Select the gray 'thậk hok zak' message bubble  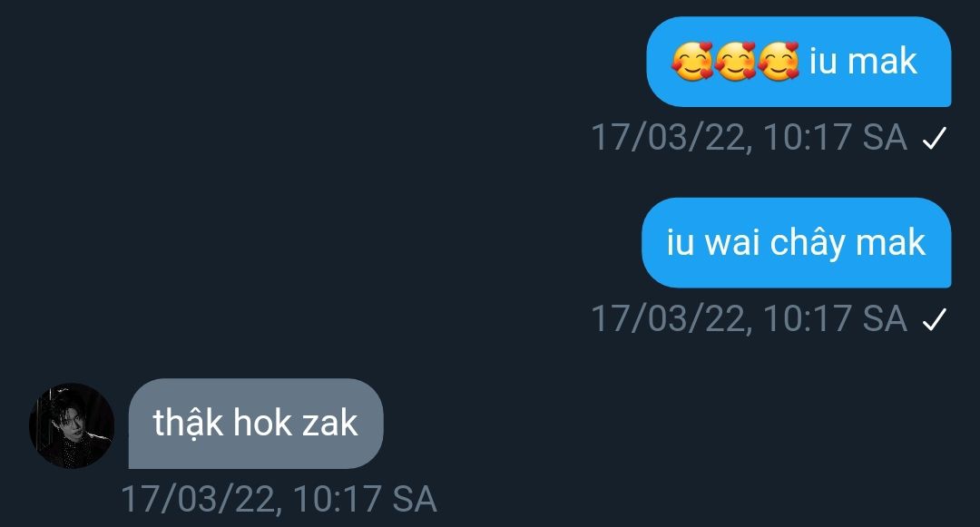click(256, 424)
